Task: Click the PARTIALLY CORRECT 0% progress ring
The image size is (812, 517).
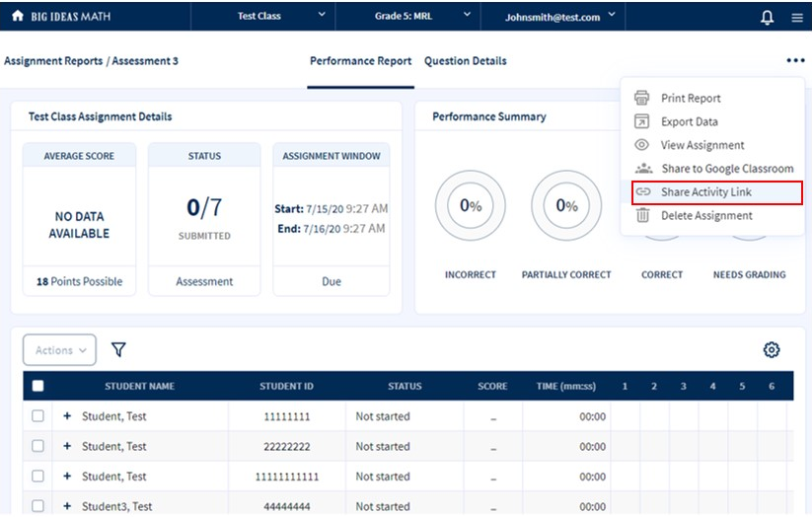Action: pos(566,205)
